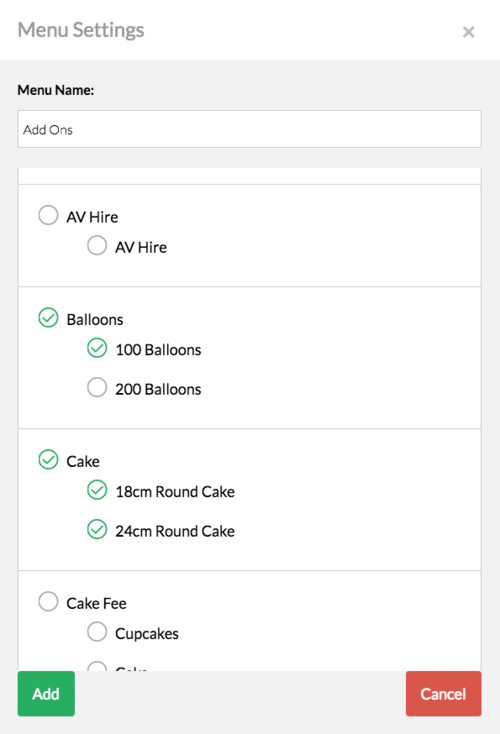Click the Balloons category label
The image size is (500, 734).
[x=95, y=320]
